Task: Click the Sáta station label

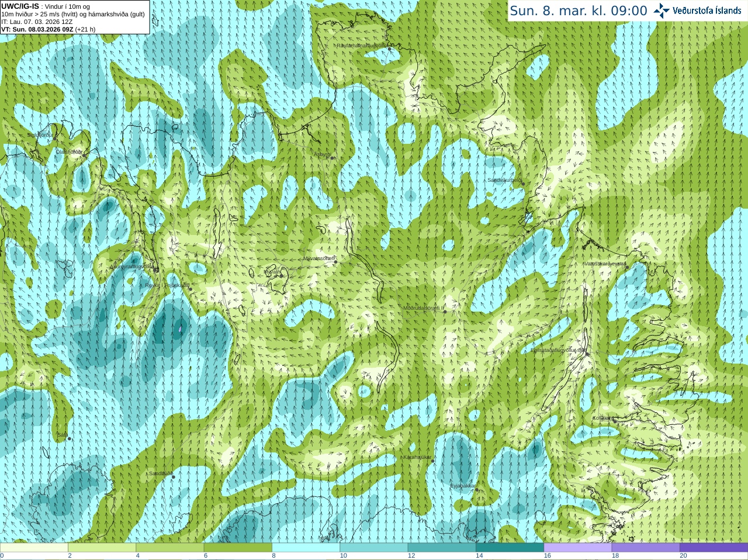Action: 62,435
